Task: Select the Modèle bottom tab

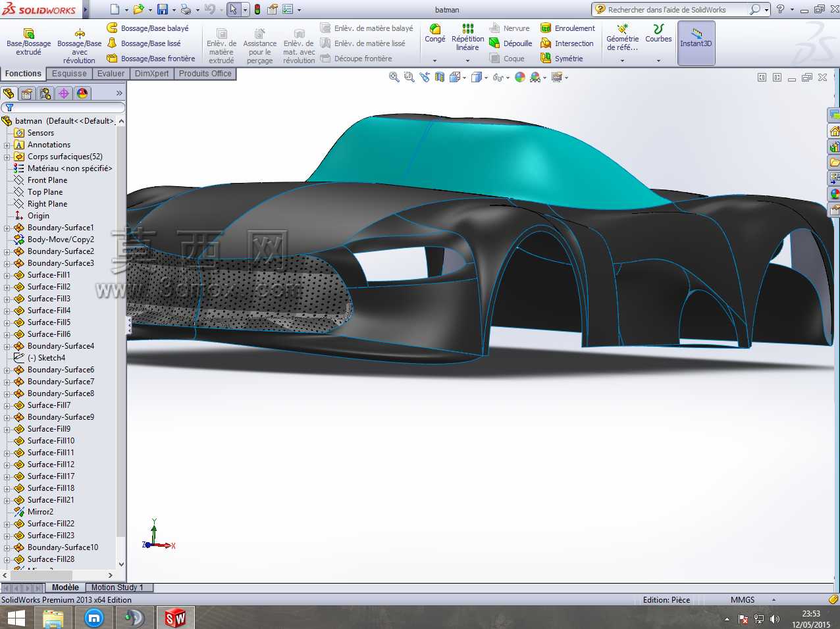Action: [x=65, y=588]
